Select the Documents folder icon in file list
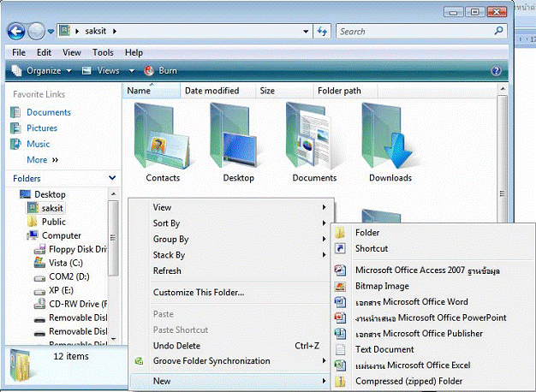536x392 pixels. (x=314, y=143)
